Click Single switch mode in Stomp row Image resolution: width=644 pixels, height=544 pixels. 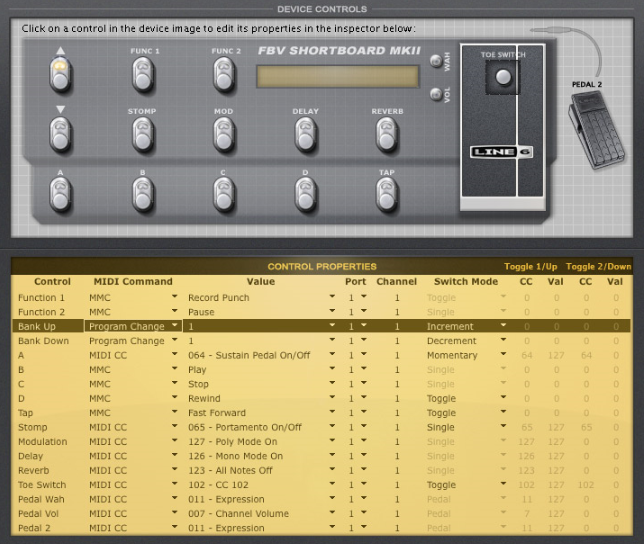441,427
